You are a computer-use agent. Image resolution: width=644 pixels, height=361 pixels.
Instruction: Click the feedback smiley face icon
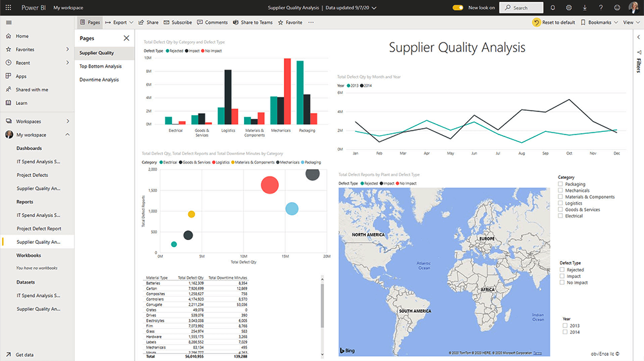(617, 8)
